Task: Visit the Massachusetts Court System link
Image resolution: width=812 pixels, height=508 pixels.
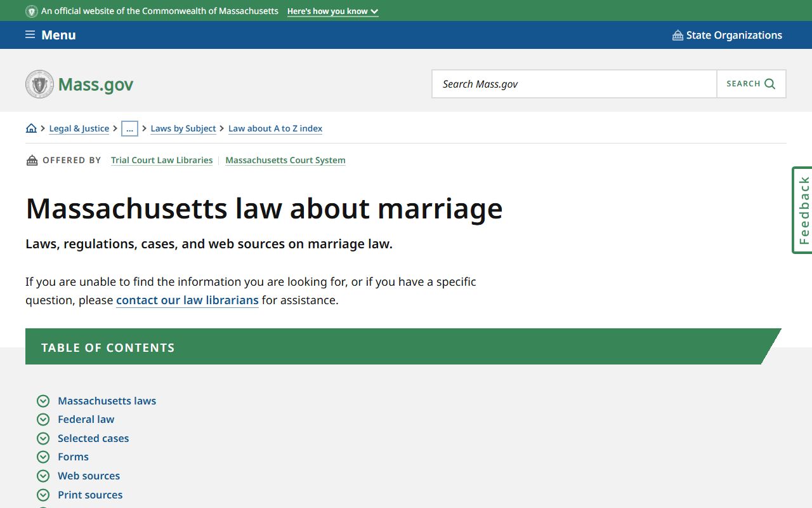Action: (x=285, y=160)
